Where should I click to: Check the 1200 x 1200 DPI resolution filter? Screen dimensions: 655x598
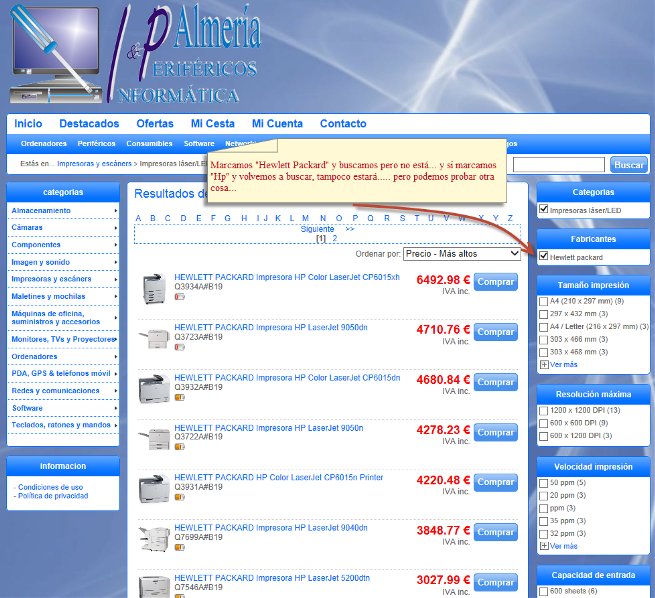544,411
